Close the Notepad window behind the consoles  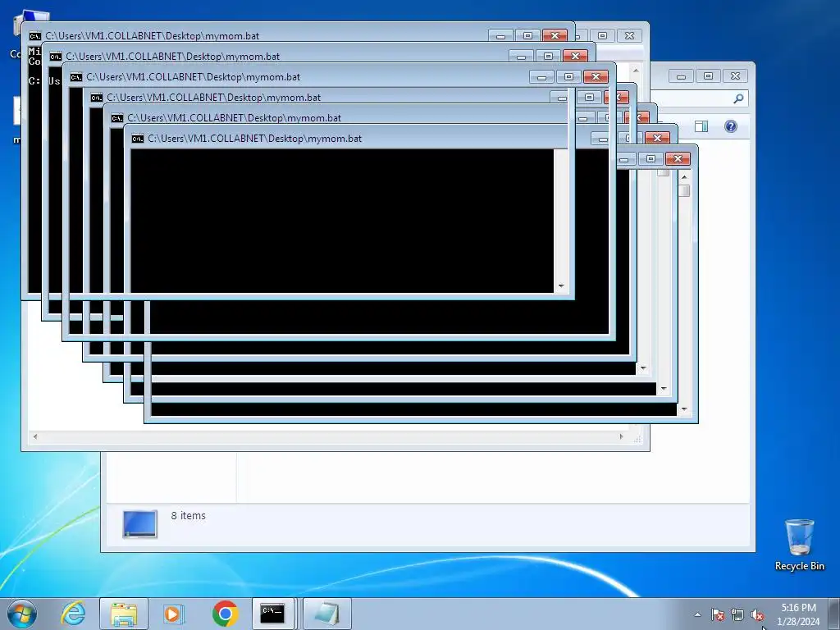click(629, 36)
